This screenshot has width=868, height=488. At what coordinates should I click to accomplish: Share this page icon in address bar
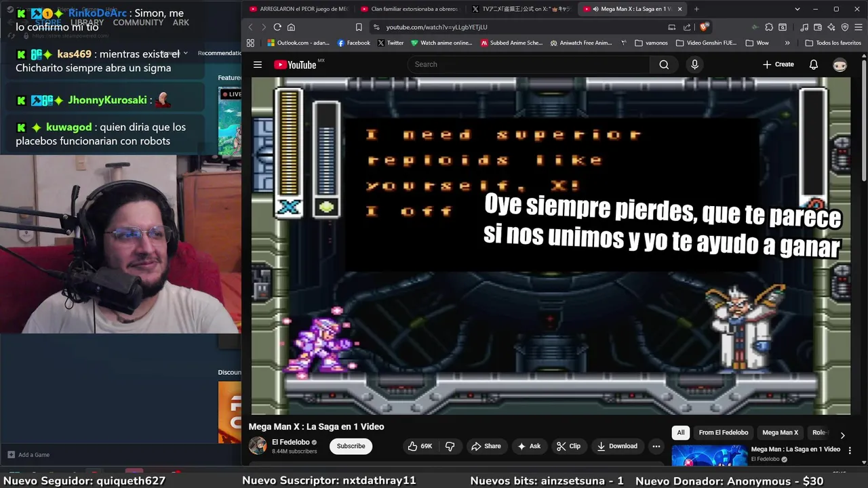pos(687,27)
